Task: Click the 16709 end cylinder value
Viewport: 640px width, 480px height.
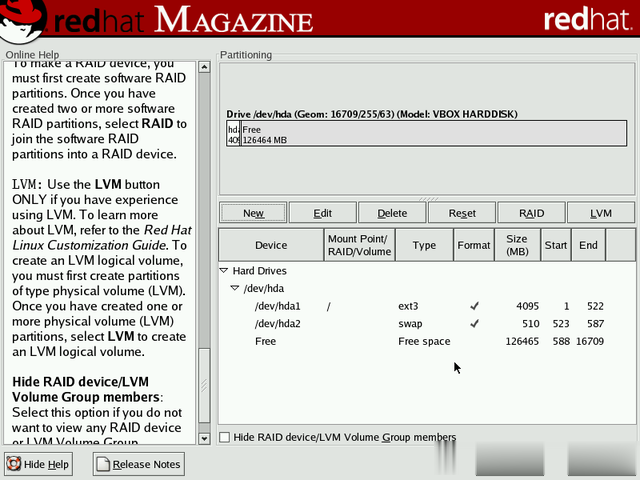Action: tap(590, 341)
